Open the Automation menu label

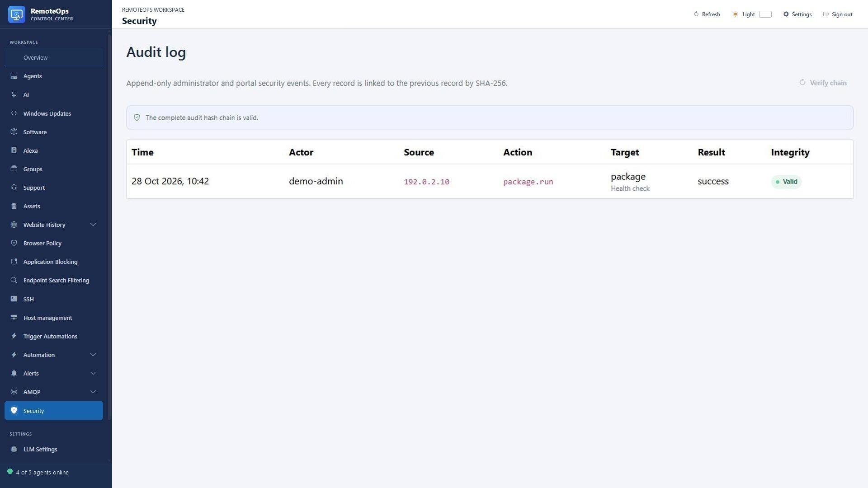pos(39,355)
